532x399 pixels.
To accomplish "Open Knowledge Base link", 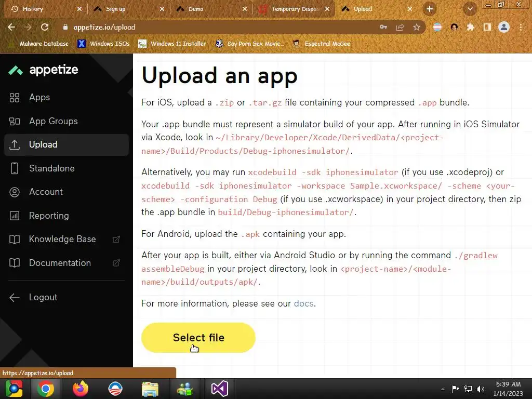I will click(x=62, y=239).
